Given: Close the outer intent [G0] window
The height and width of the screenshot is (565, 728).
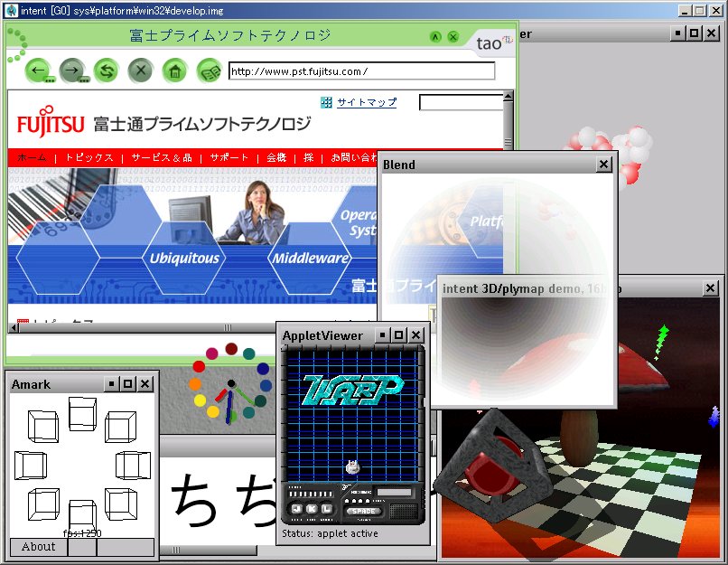Looking at the screenshot, I should [x=716, y=11].
